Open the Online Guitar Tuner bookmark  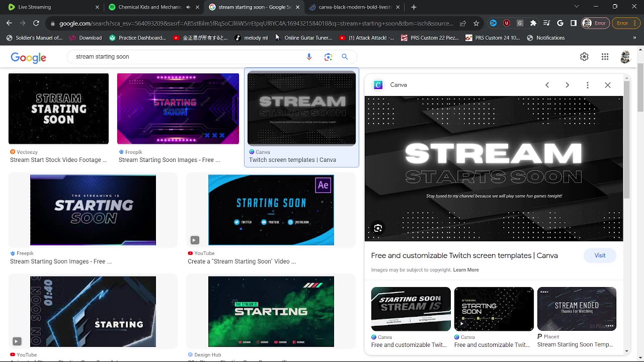click(x=303, y=38)
